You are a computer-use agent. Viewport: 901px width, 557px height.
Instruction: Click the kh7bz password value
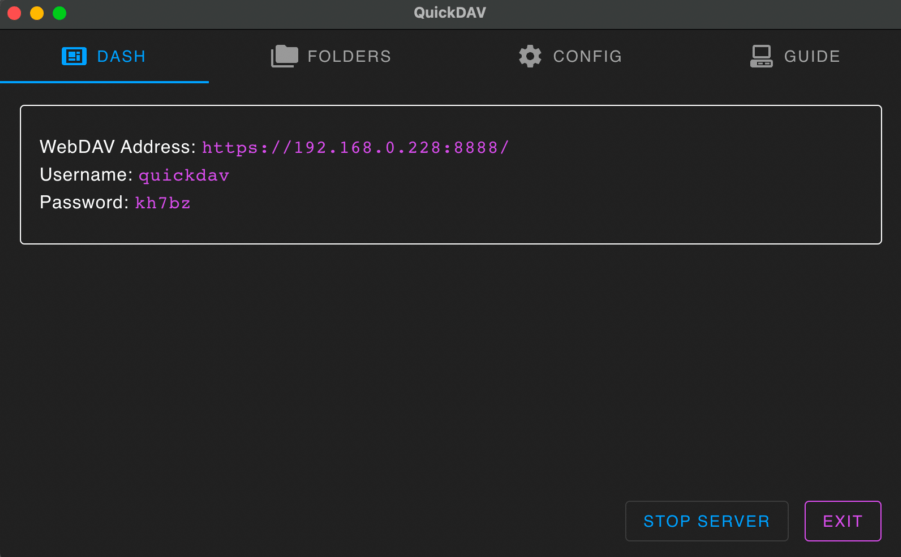163,203
